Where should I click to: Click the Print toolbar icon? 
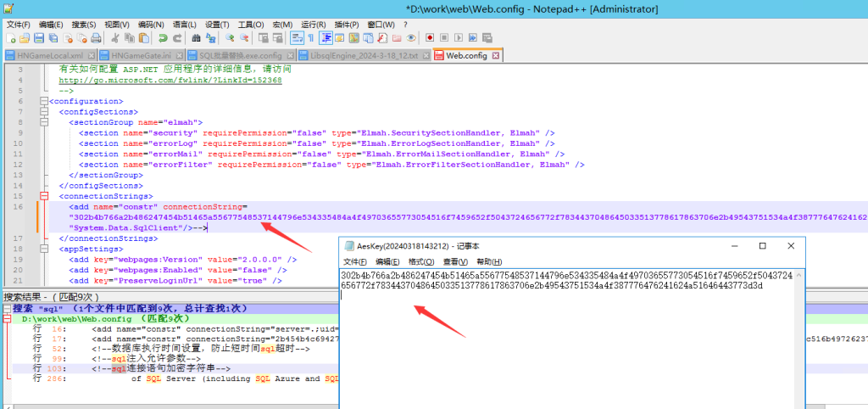click(97, 38)
